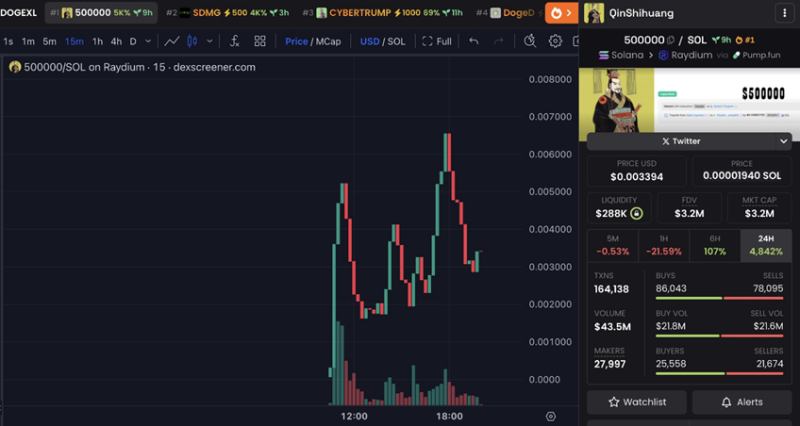Toggle chart currency to SOL

395,41
